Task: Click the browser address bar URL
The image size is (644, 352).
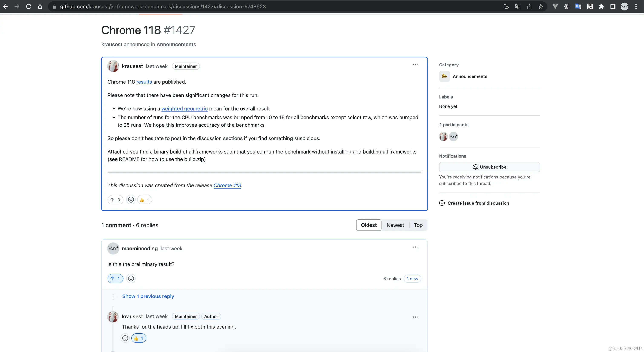Action: click(x=162, y=7)
